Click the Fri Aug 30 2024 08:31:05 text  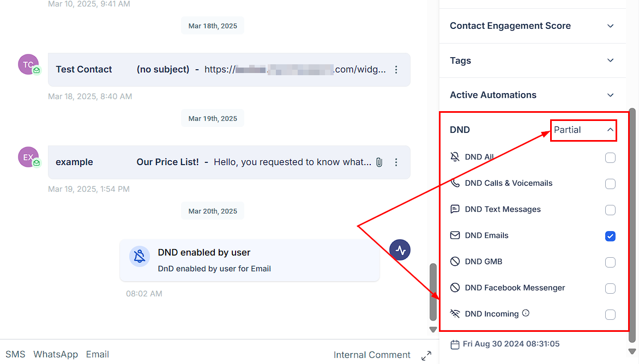click(511, 344)
